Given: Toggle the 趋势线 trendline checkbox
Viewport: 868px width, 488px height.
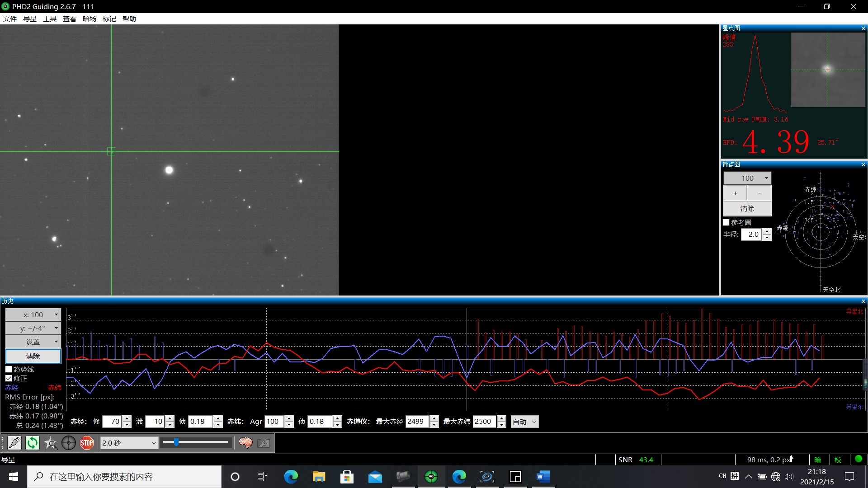Looking at the screenshot, I should coord(9,369).
